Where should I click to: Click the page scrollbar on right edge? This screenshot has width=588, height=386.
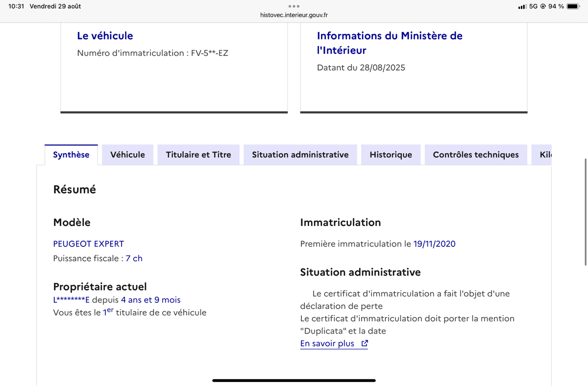(586, 212)
